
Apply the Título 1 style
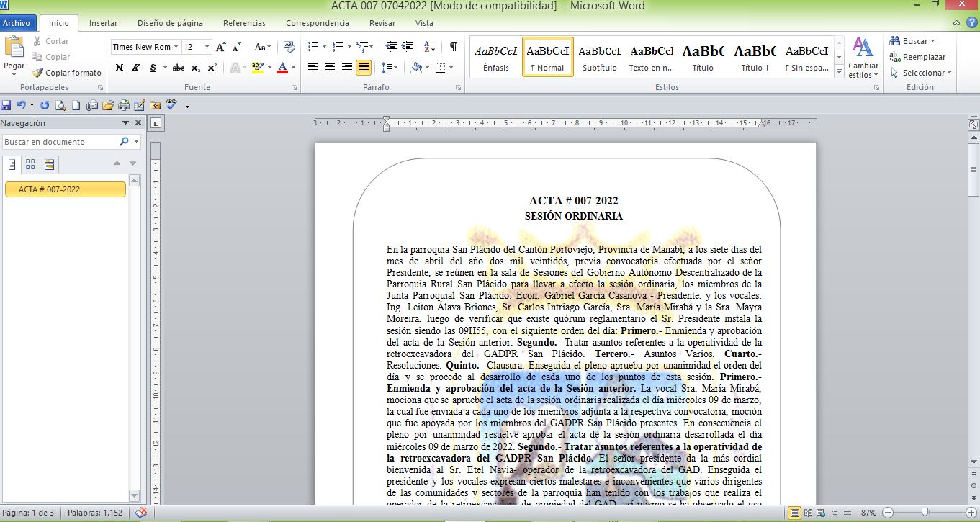tap(755, 58)
